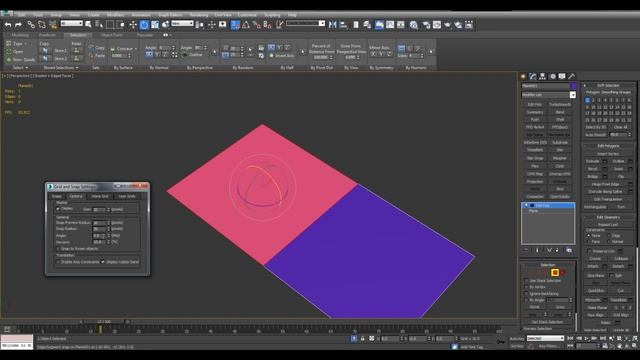The image size is (640, 360).
Task: Open the Render Setup icon
Action: pyautogui.click(x=426, y=25)
